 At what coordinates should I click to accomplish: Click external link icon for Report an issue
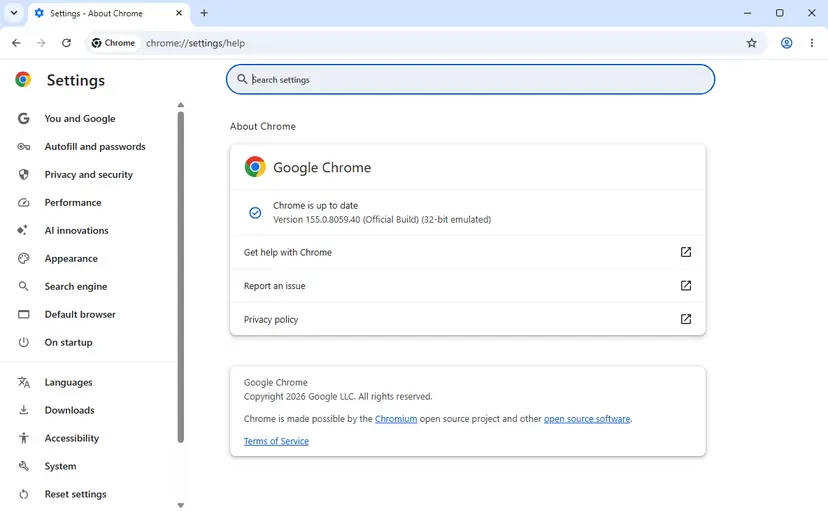(x=685, y=286)
